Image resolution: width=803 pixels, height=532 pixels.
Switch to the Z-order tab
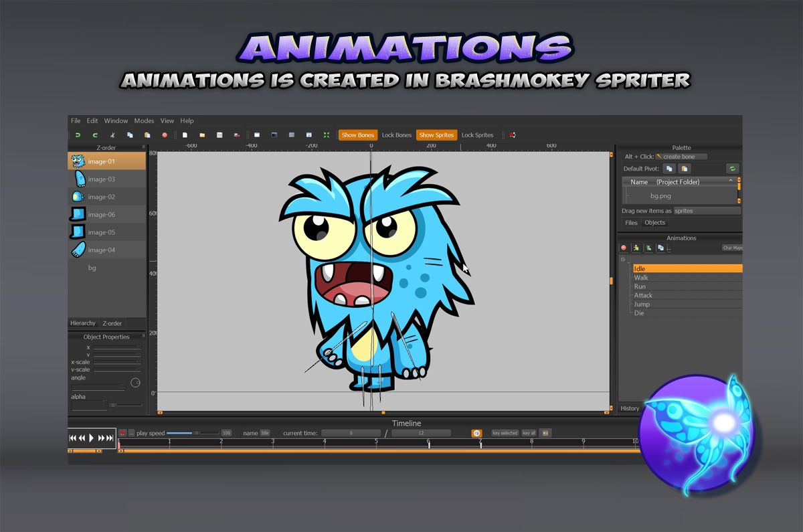pos(112,323)
